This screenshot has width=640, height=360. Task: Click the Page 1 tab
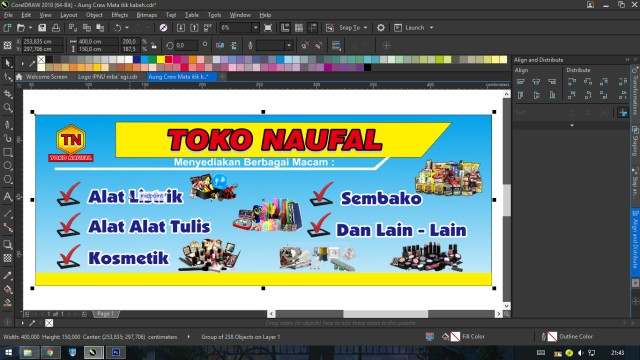(x=105, y=314)
